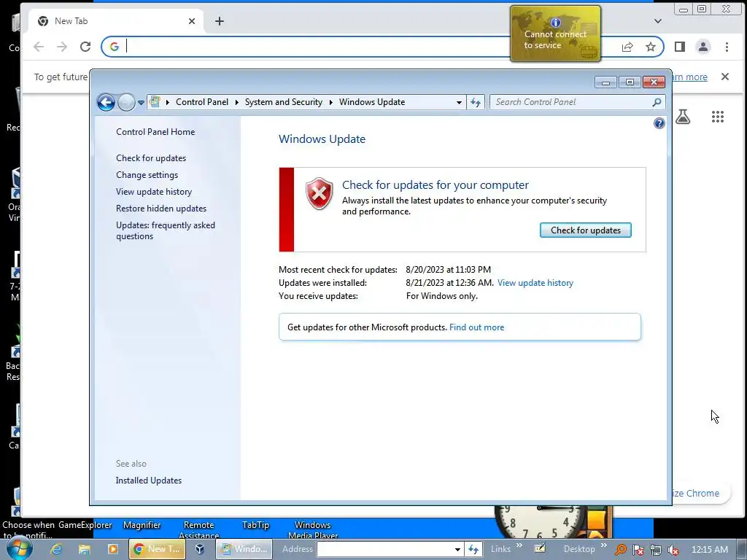Switch to Windows Update taskbar button

(x=244, y=549)
